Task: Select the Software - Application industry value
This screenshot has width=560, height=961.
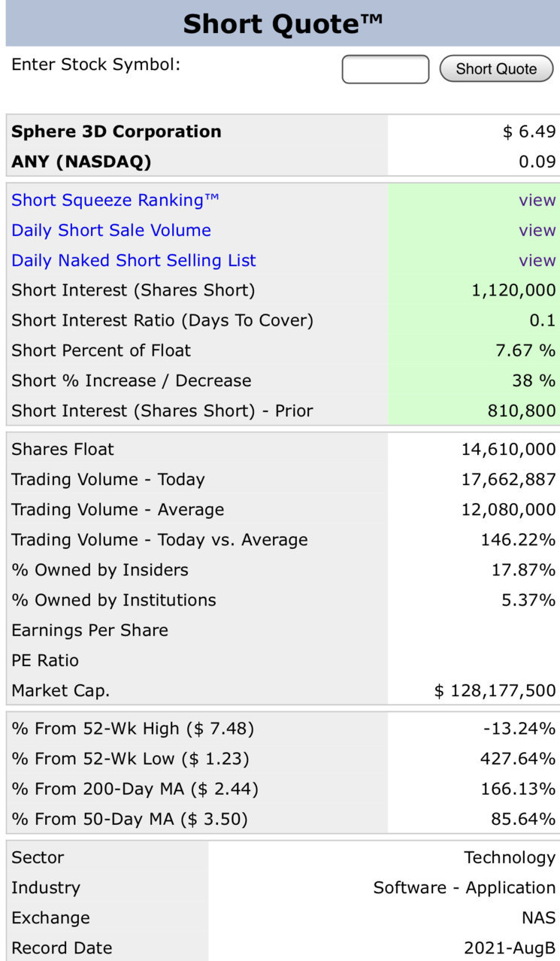Action: coord(465,887)
